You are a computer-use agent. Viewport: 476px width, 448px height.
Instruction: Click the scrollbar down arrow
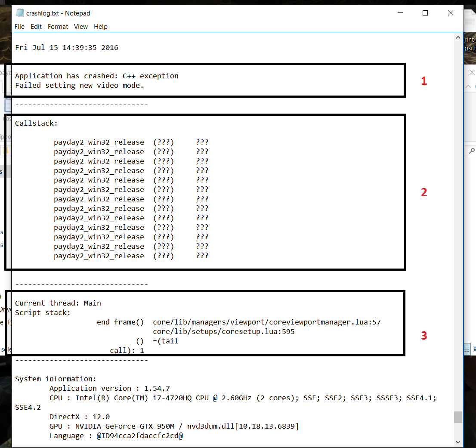click(x=458, y=442)
